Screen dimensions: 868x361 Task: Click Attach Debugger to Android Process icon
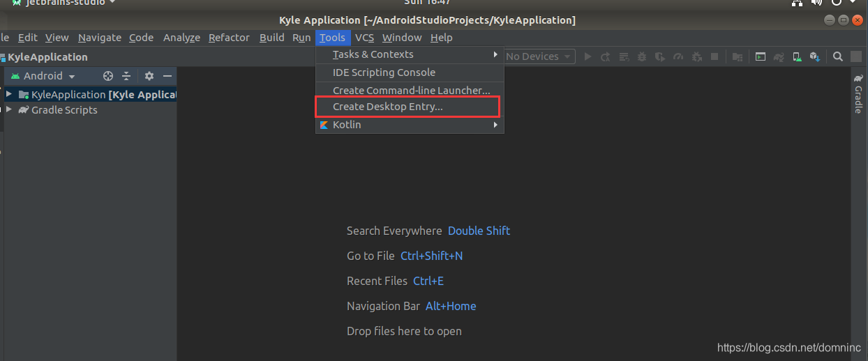696,56
